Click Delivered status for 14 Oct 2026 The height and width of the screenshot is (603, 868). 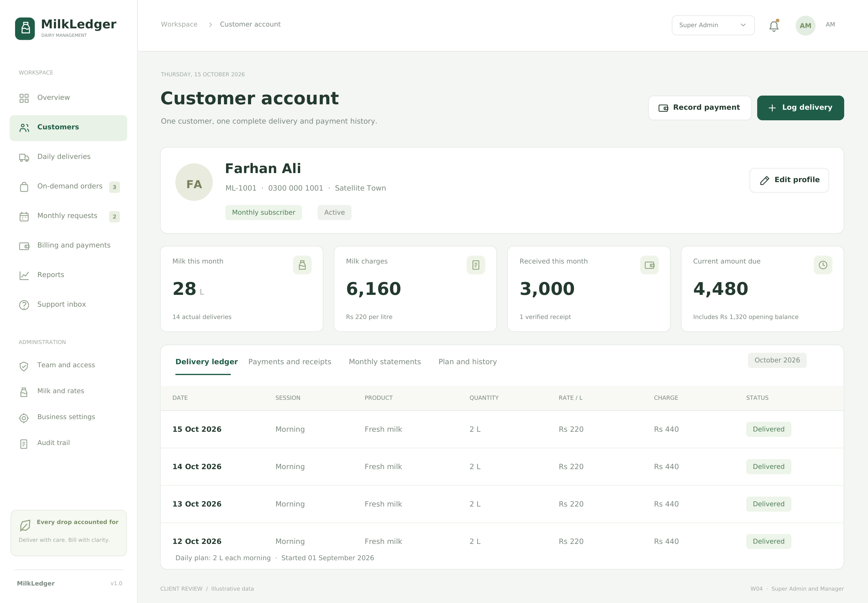[x=768, y=467]
